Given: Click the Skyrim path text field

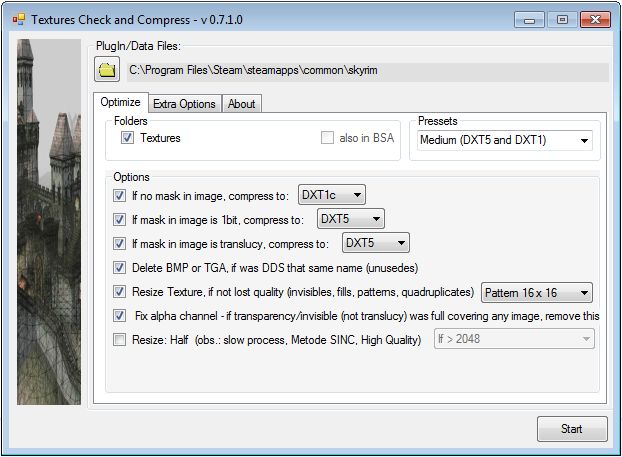Looking at the screenshot, I should (x=366, y=71).
